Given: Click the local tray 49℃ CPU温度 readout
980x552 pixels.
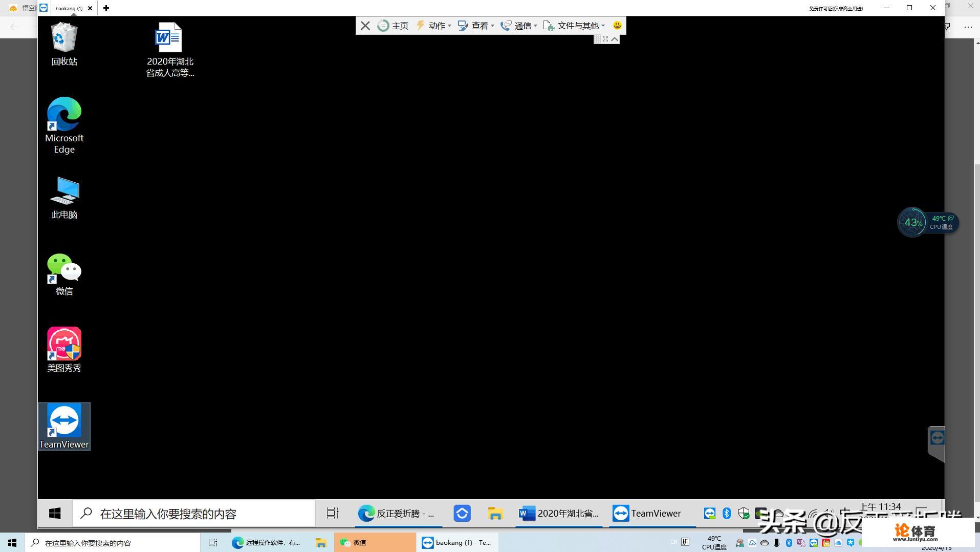Looking at the screenshot, I should 714,542.
